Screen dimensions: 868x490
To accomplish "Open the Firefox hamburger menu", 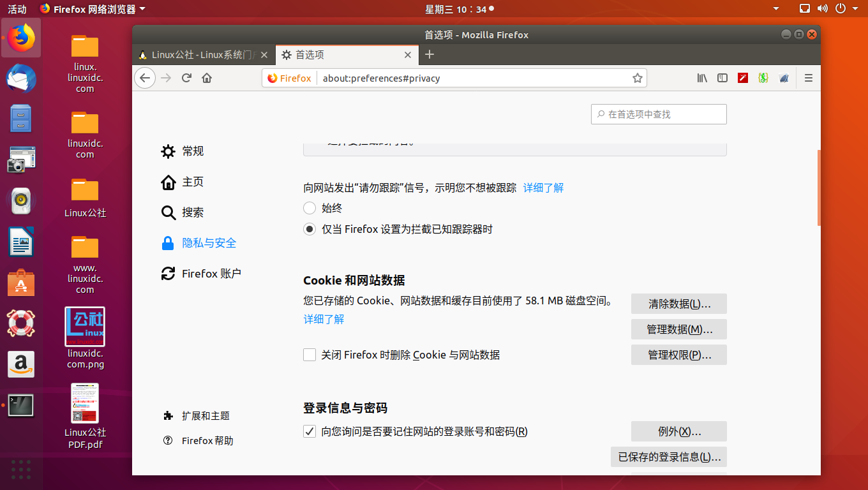I will 809,78.
